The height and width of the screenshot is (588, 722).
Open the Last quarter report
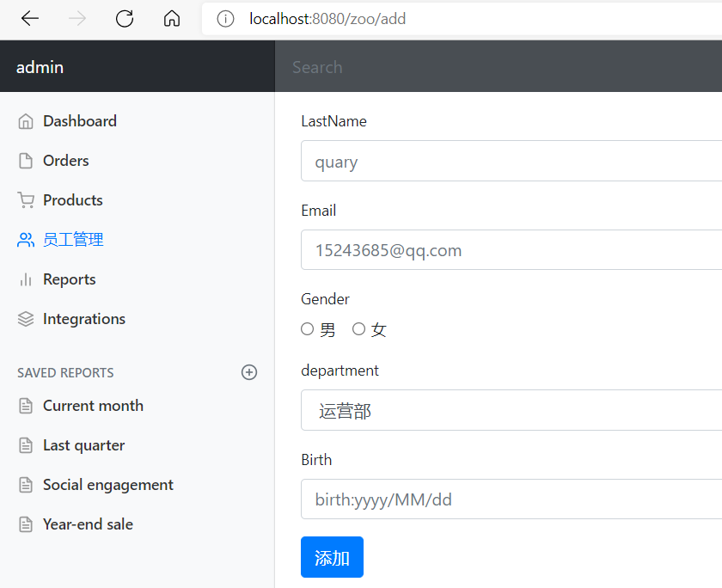(83, 445)
